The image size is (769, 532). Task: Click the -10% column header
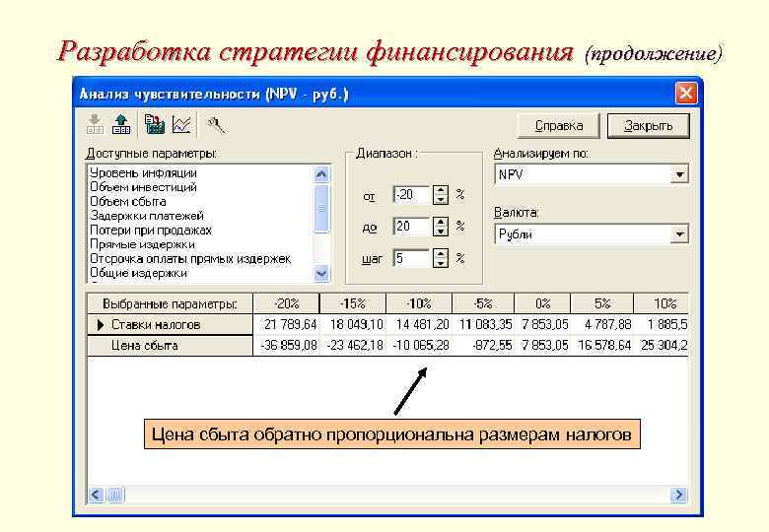tap(419, 303)
